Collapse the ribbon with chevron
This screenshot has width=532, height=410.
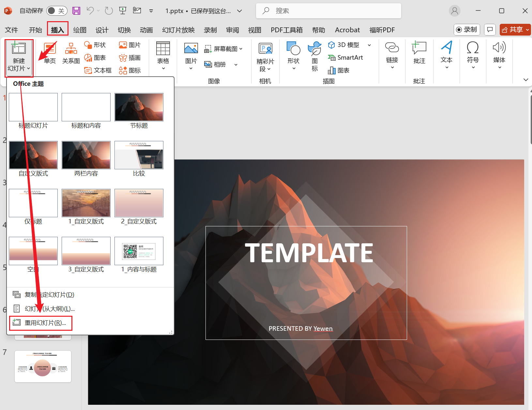click(525, 80)
